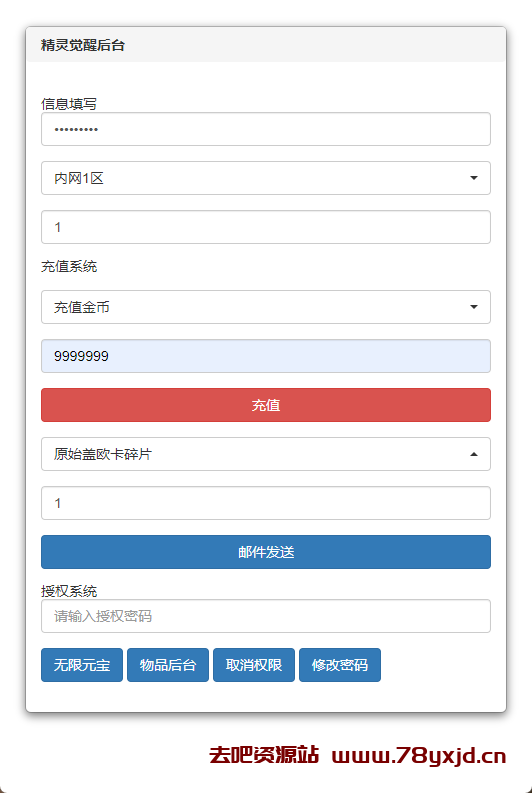Click the red 充值 recharge button
The height and width of the screenshot is (793, 532).
coord(265,405)
